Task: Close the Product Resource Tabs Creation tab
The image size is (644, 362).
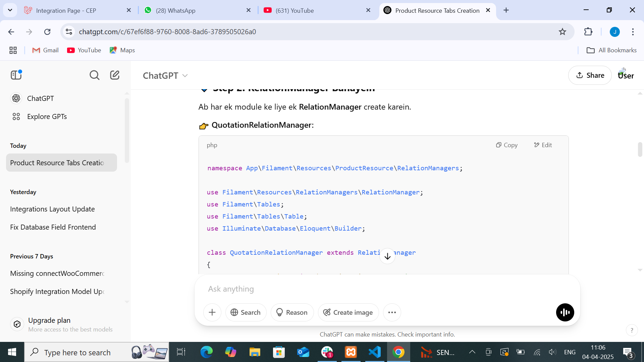Action: tap(488, 10)
